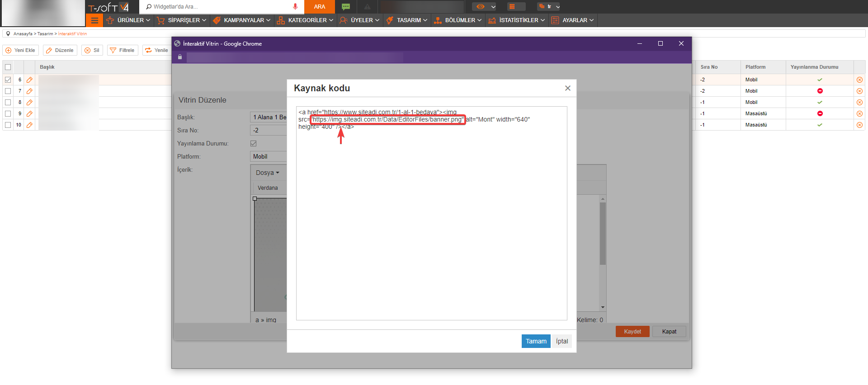Click the edit pencil icon for row 6
This screenshot has height=385, width=868.
tap(29, 80)
